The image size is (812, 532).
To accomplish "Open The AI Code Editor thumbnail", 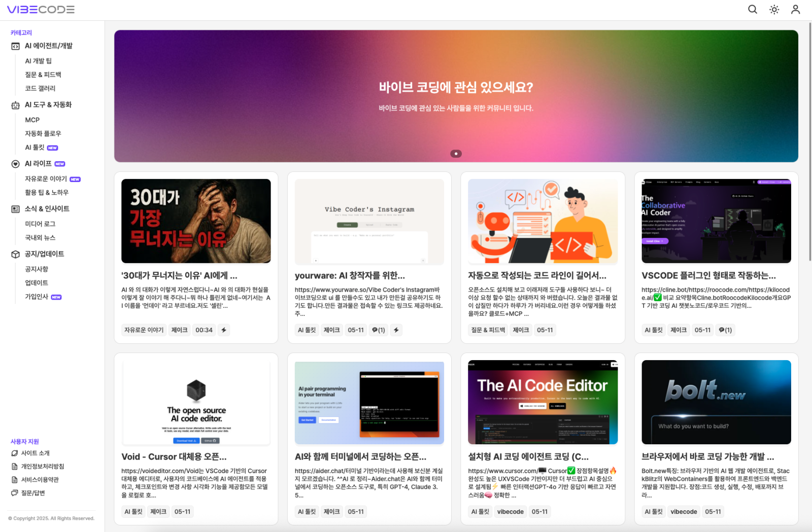I will coord(543,402).
